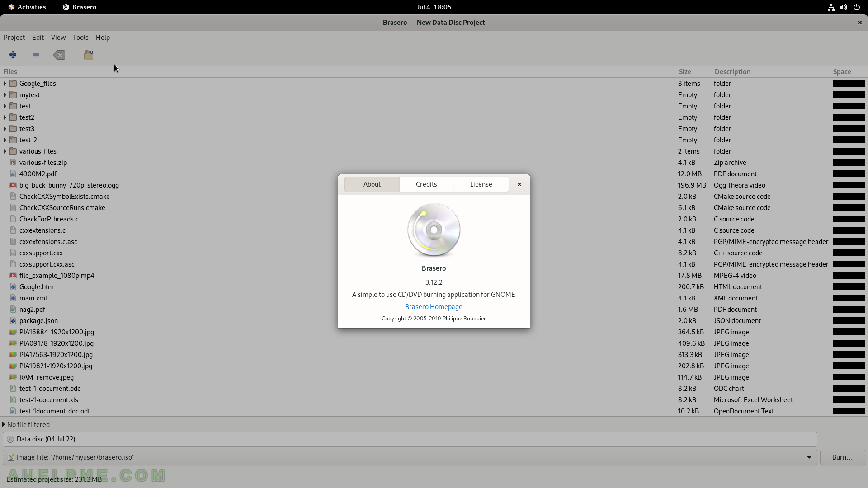
Task: Expand the No file filtered section
Action: (x=4, y=424)
